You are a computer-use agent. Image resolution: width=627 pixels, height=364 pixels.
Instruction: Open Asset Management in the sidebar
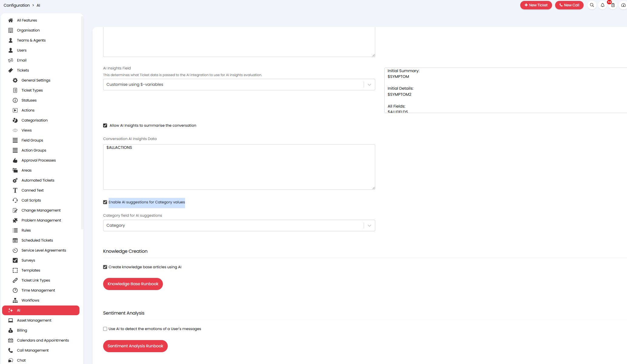(34, 320)
